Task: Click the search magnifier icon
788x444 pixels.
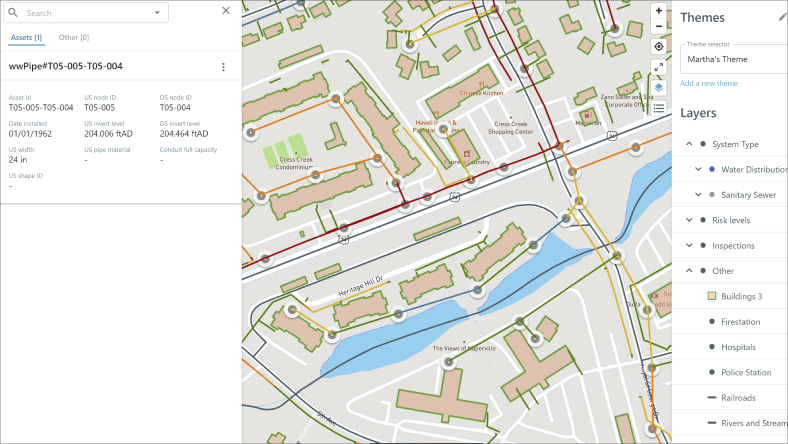Action: 13,13
